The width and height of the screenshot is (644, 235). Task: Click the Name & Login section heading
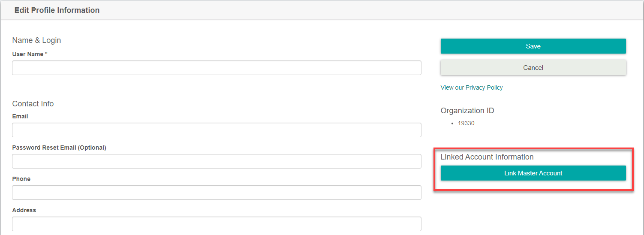[x=36, y=40]
